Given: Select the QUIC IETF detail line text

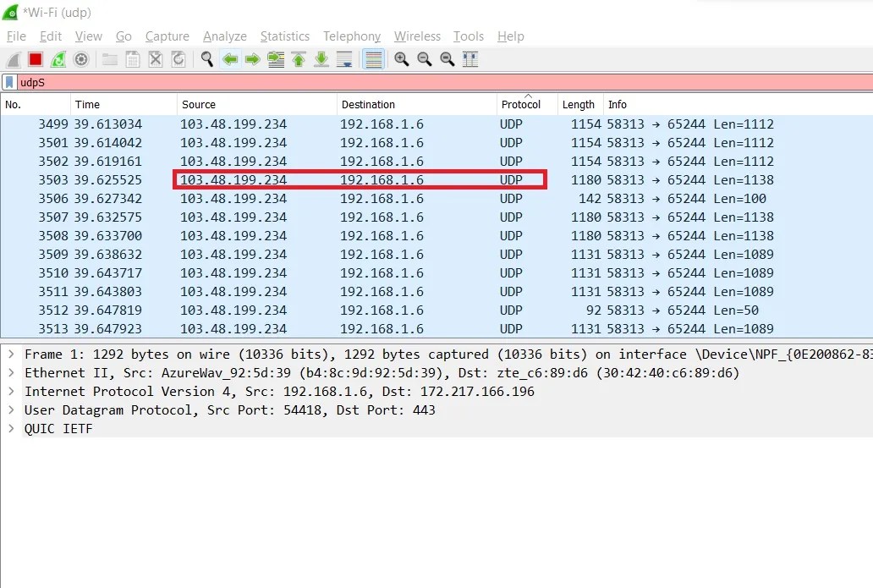Looking at the screenshot, I should pyautogui.click(x=58, y=429).
